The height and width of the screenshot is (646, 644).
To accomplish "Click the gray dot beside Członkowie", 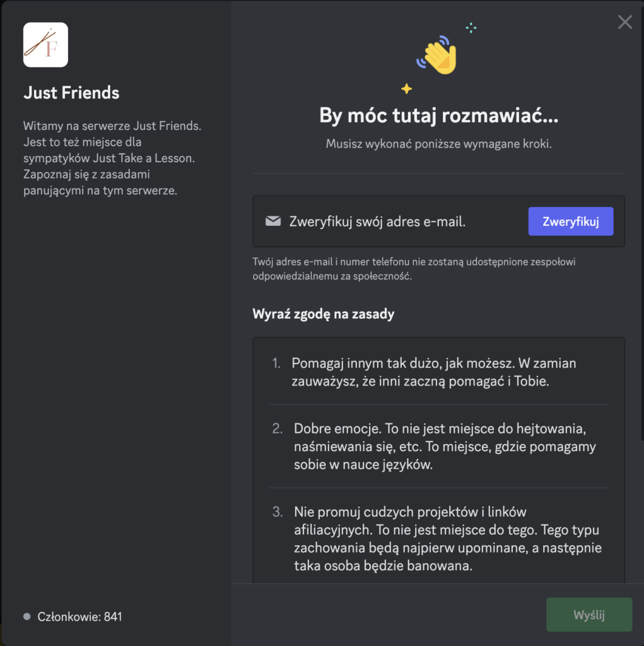I will click(27, 617).
